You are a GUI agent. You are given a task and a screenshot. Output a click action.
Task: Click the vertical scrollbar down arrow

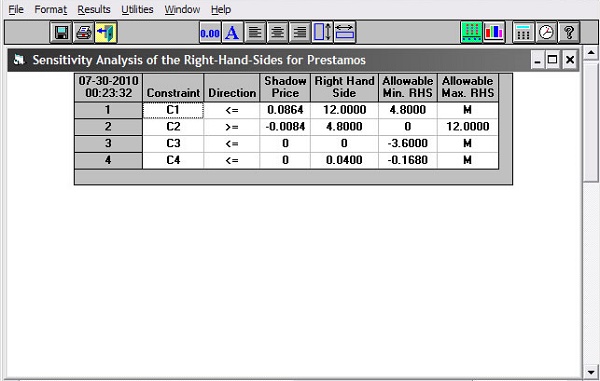[x=591, y=371]
